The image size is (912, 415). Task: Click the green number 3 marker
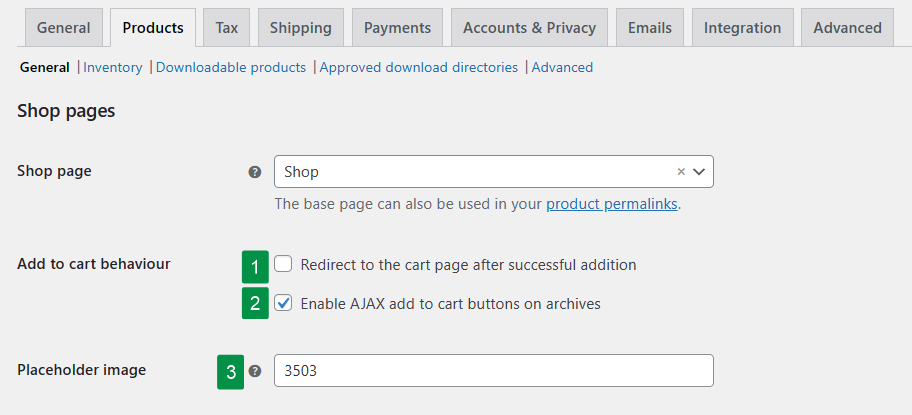tap(231, 372)
